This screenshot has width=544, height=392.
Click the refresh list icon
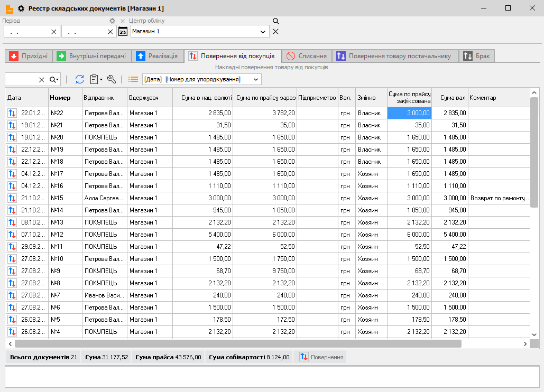click(80, 79)
